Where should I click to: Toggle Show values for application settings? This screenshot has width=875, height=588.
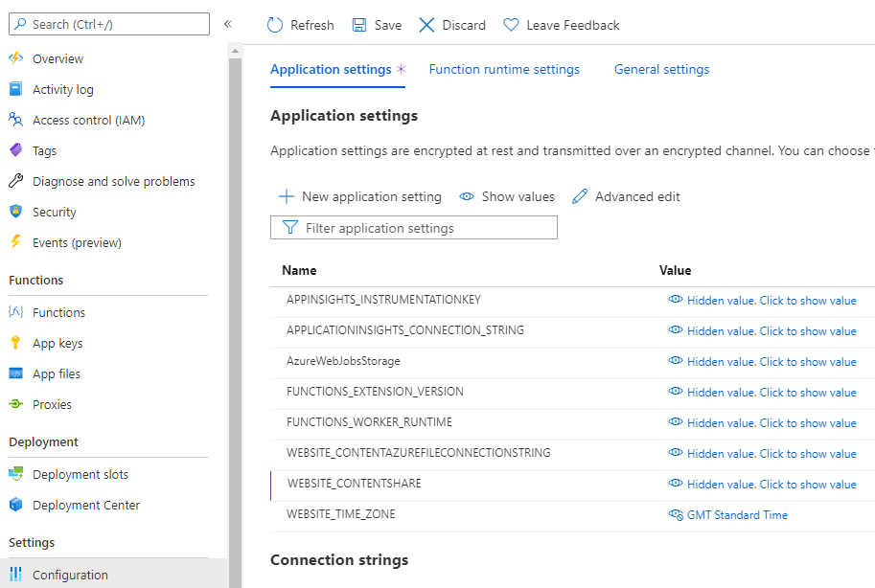(507, 196)
